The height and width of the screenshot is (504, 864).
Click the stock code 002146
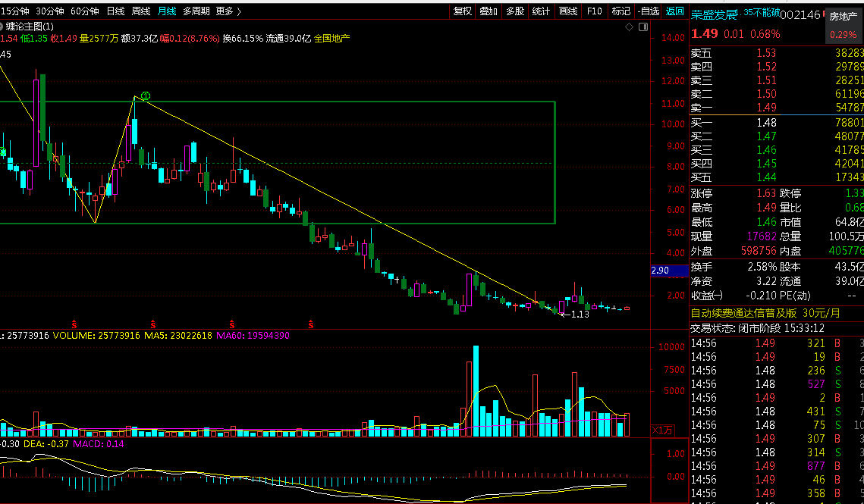pyautogui.click(x=800, y=15)
